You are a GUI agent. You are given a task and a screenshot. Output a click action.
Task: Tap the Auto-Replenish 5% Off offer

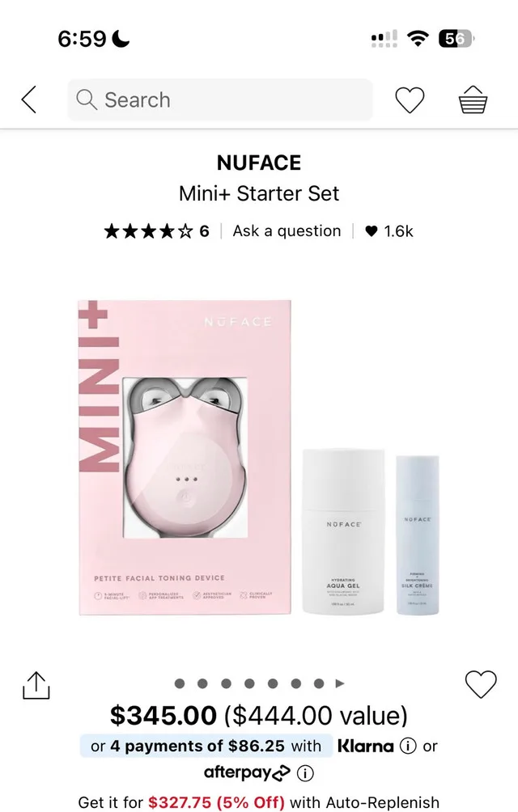click(258, 802)
